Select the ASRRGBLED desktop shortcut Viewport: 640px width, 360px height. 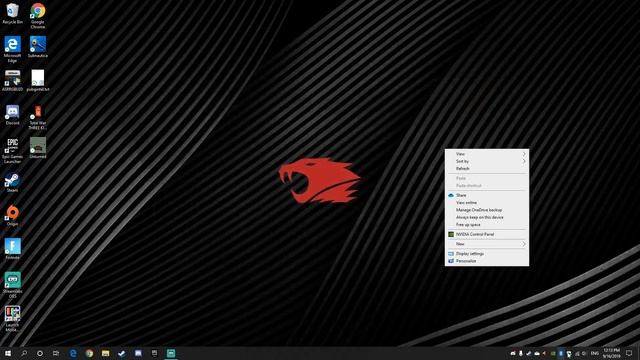point(13,80)
